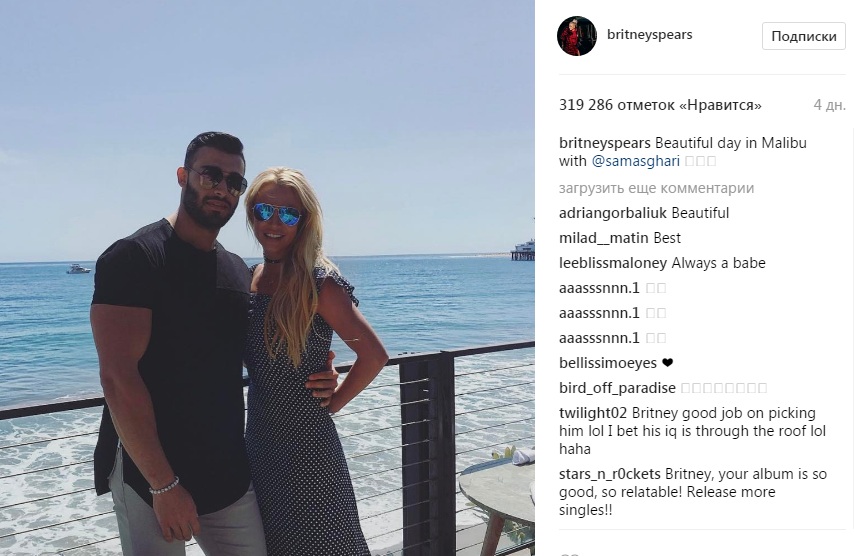Open stars_n_r0ckets commenter profile
The height and width of the screenshot is (556, 854).
609,474
